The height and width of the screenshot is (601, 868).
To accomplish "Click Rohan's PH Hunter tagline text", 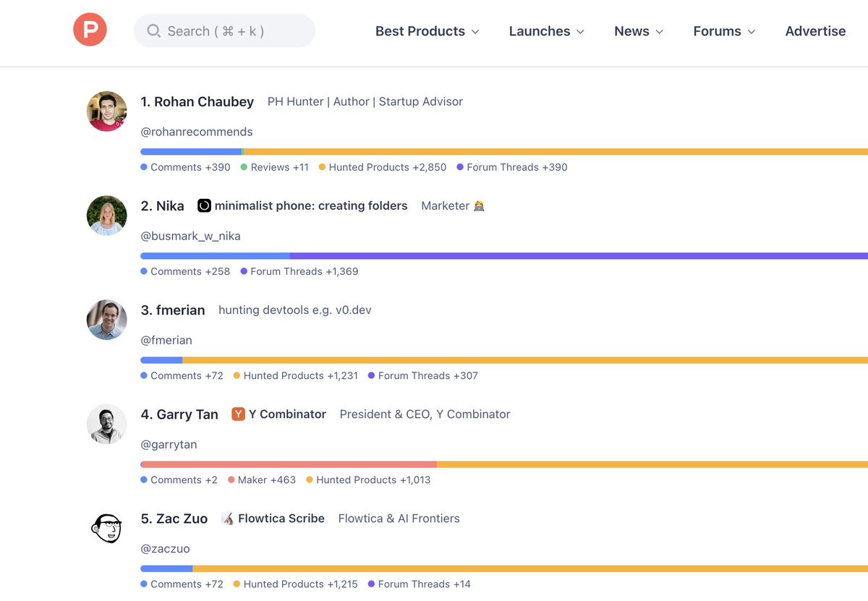I will click(x=365, y=102).
